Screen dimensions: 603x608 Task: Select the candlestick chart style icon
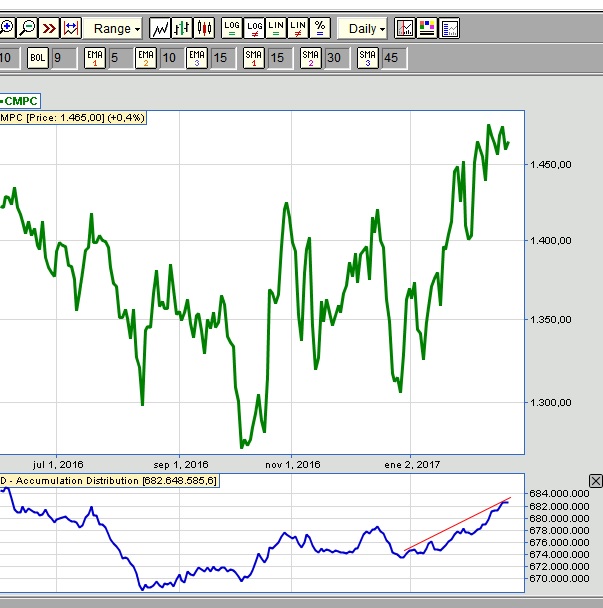pos(204,28)
